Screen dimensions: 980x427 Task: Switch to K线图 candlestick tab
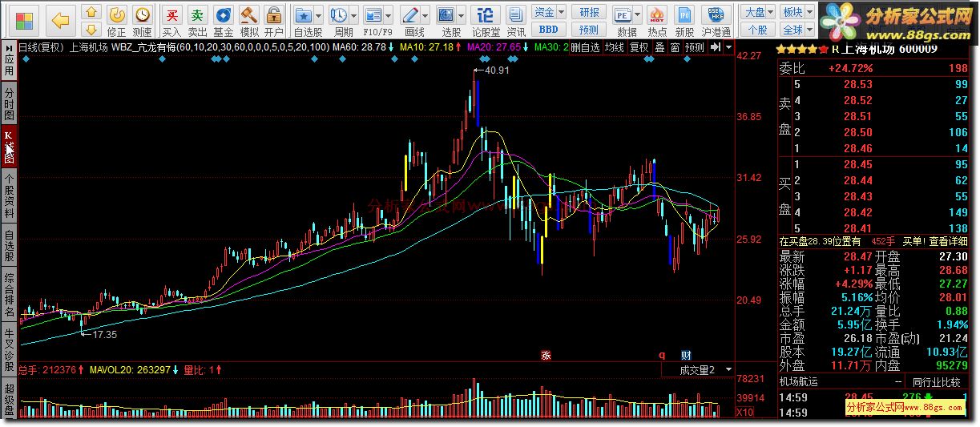(9, 147)
